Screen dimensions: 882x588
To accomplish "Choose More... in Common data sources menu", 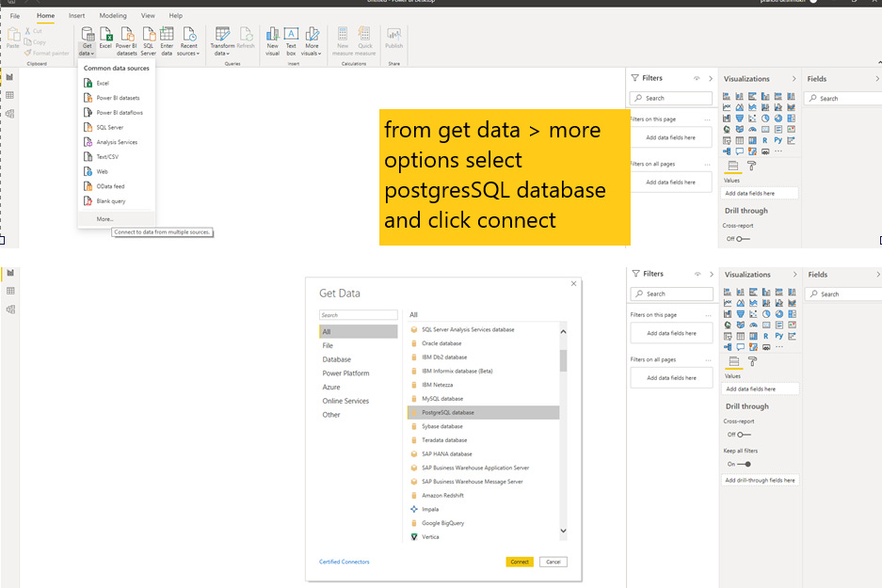I will [117, 219].
